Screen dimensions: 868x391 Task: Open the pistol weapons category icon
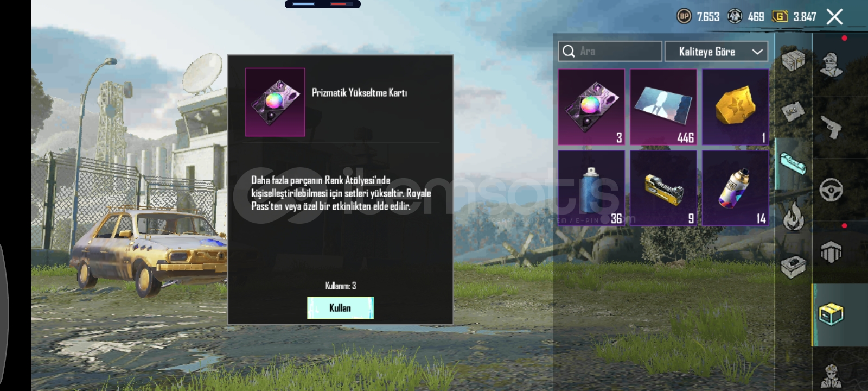click(831, 127)
